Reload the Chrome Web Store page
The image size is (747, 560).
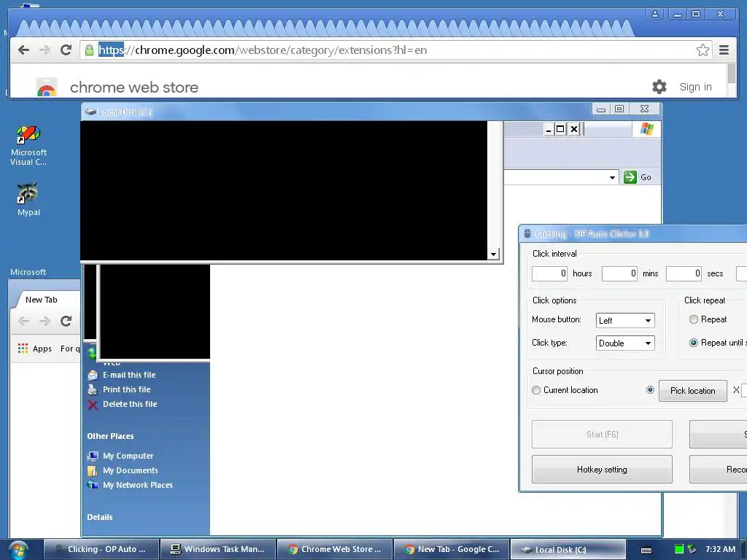pos(66,50)
